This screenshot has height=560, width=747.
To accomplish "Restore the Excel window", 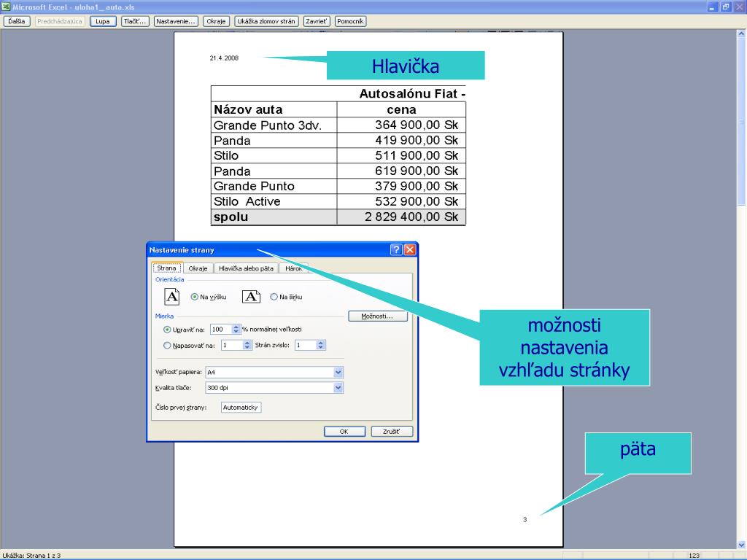I will pos(726,7).
